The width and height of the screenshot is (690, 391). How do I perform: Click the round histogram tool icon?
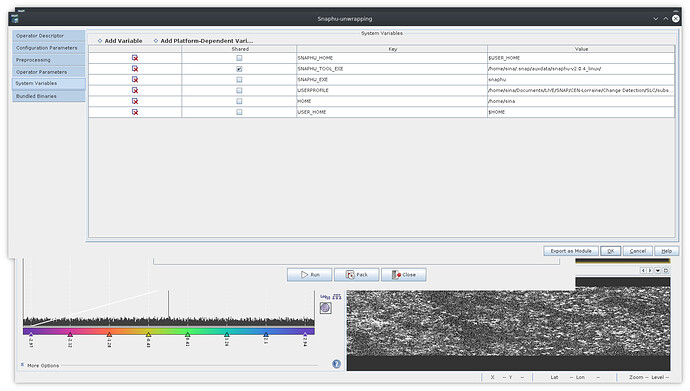tap(325, 308)
